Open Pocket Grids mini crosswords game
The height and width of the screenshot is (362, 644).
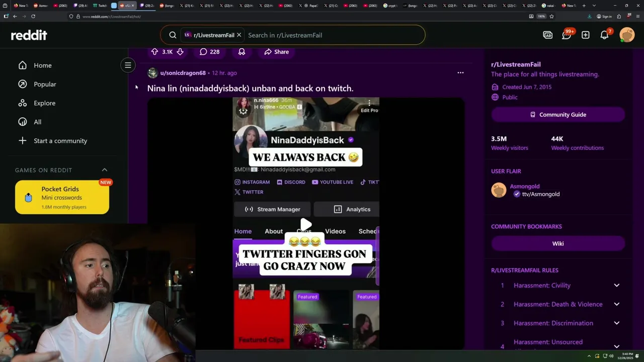62,197
